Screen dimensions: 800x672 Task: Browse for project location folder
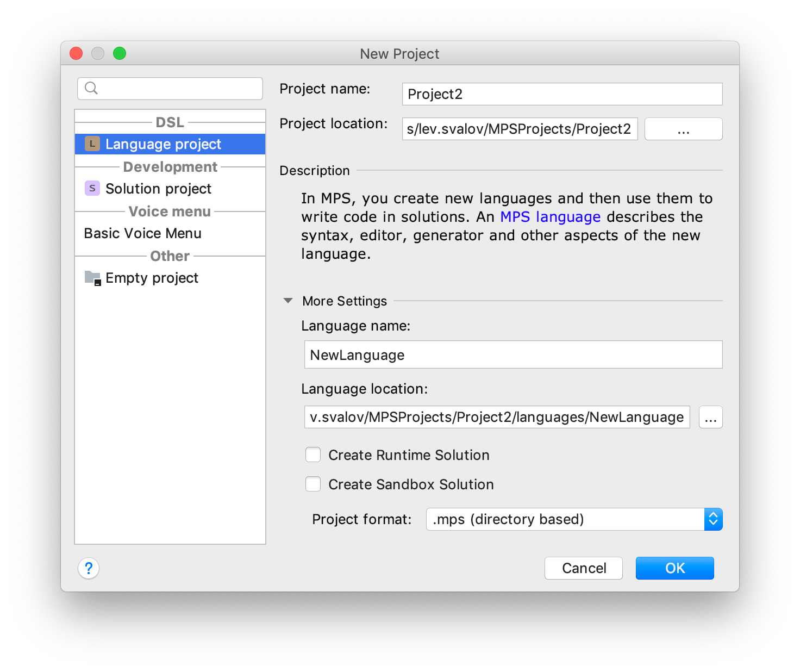pyautogui.click(x=683, y=129)
